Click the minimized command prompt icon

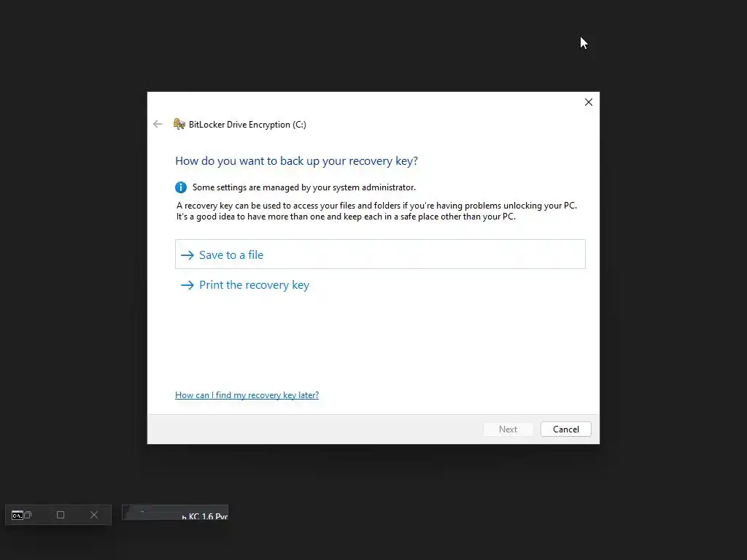coord(18,516)
